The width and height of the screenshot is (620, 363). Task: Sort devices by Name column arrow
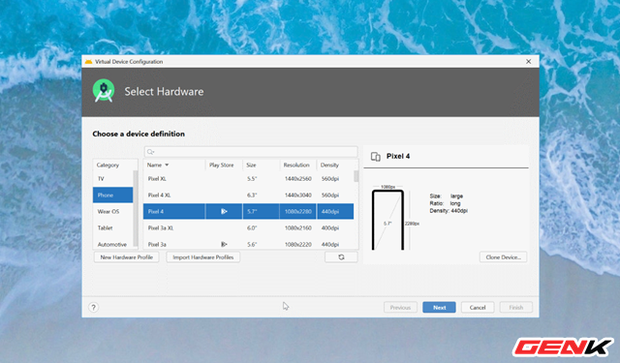pyautogui.click(x=167, y=165)
